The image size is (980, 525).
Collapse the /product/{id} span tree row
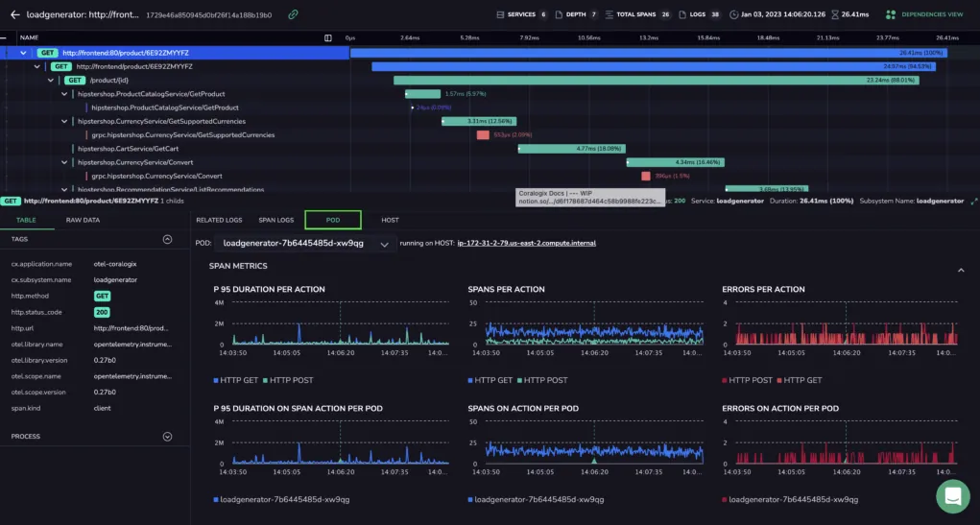(x=51, y=80)
